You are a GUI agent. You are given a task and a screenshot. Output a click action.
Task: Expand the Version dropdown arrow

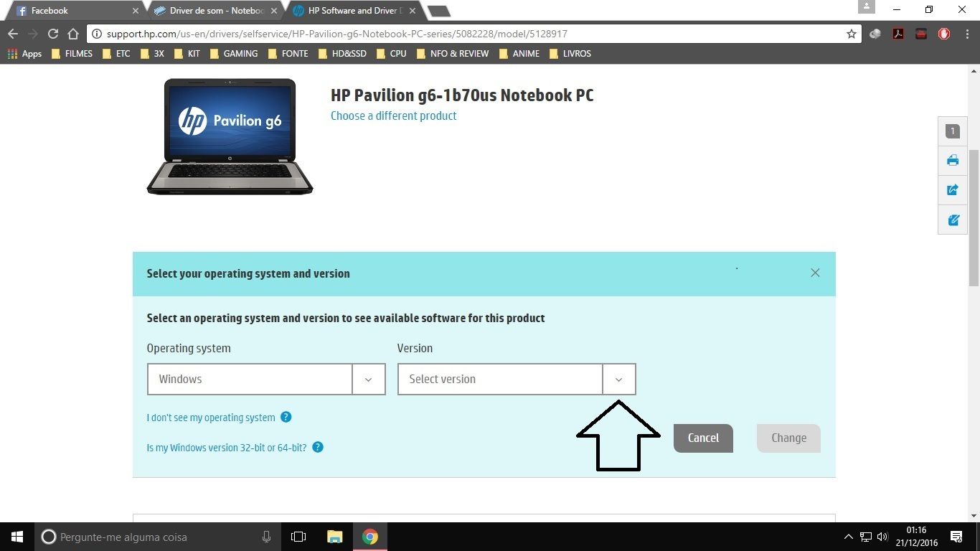coord(619,379)
